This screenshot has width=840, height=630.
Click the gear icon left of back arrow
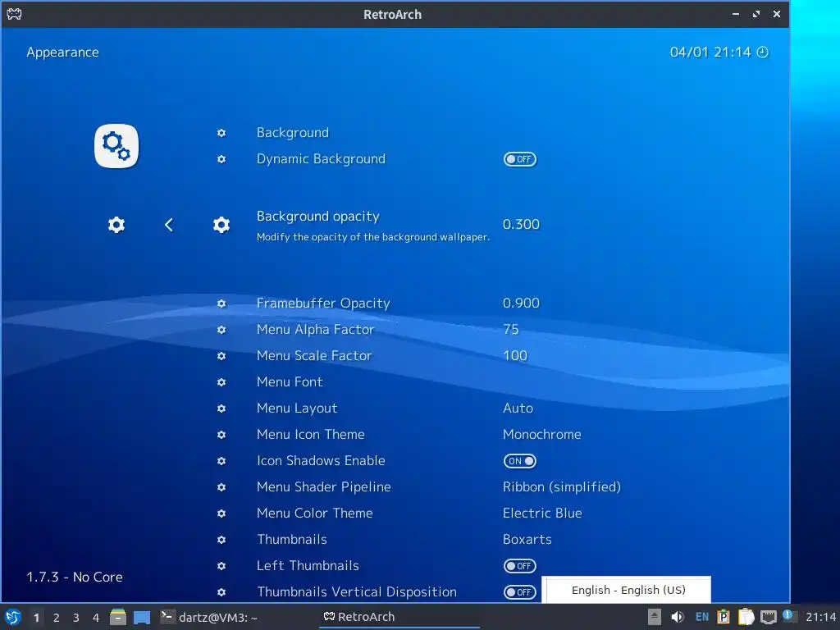116,225
